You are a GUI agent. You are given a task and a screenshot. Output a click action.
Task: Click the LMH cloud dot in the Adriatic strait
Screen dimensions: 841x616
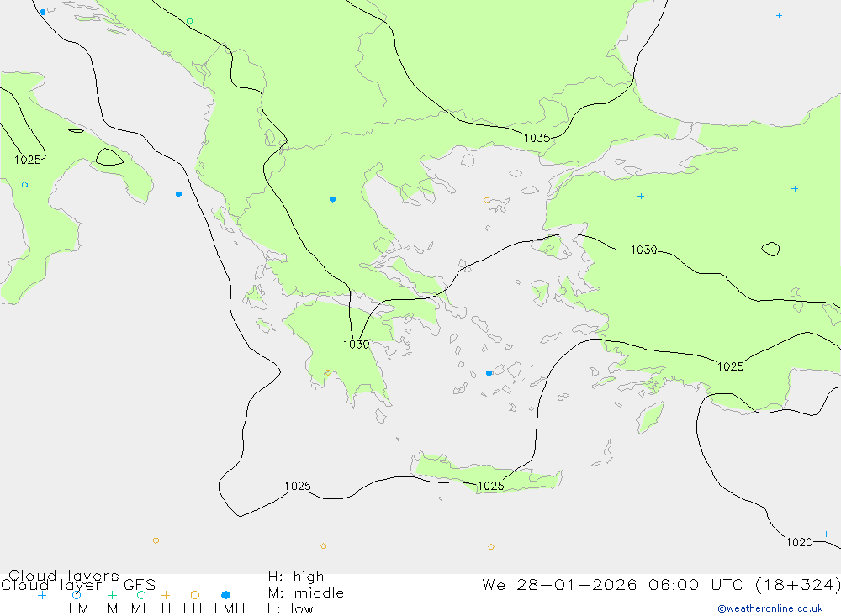tap(178, 194)
